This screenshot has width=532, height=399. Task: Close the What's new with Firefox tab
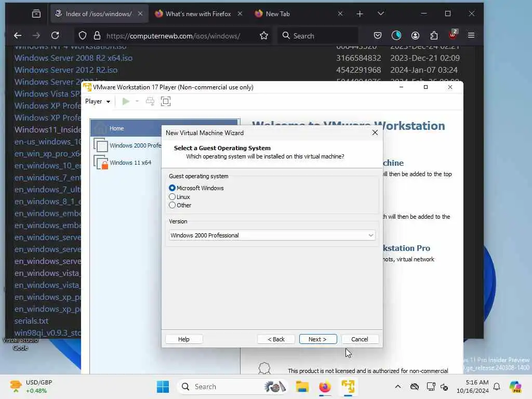240,14
